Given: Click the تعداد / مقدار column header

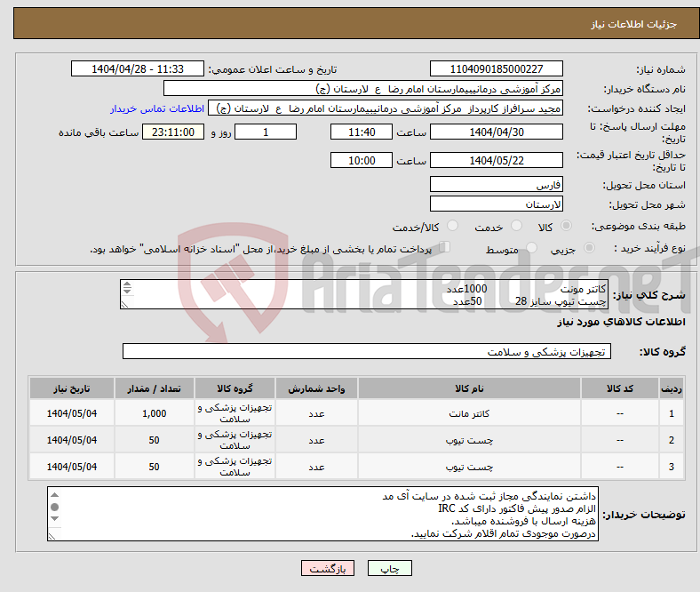Looking at the screenshot, I should [154, 388].
